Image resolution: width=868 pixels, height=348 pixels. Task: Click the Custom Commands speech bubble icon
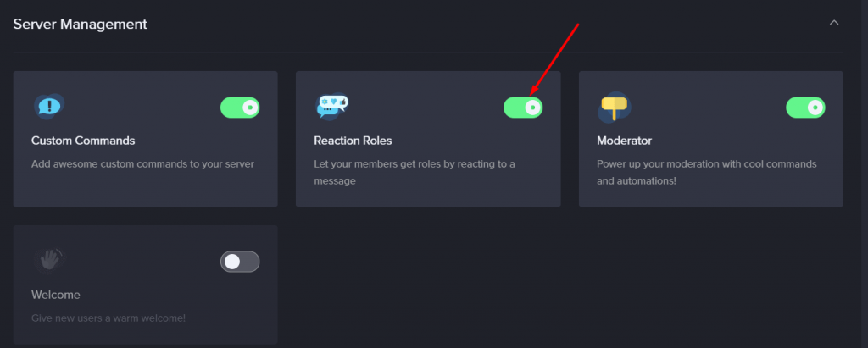tap(49, 106)
